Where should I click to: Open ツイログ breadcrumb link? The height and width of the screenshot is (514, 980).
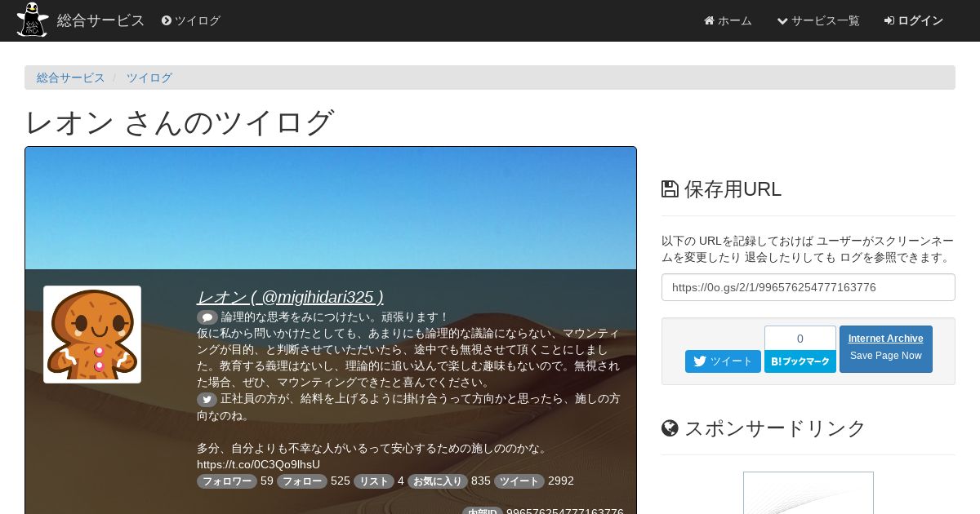[149, 78]
